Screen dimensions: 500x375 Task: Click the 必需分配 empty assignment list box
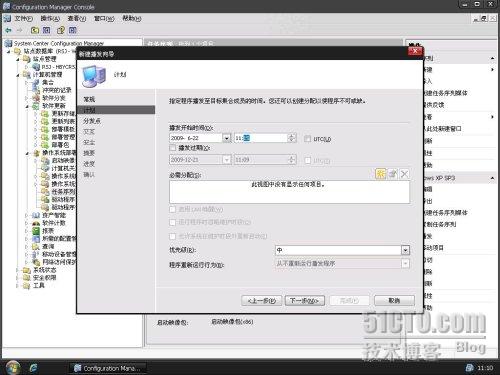click(289, 192)
